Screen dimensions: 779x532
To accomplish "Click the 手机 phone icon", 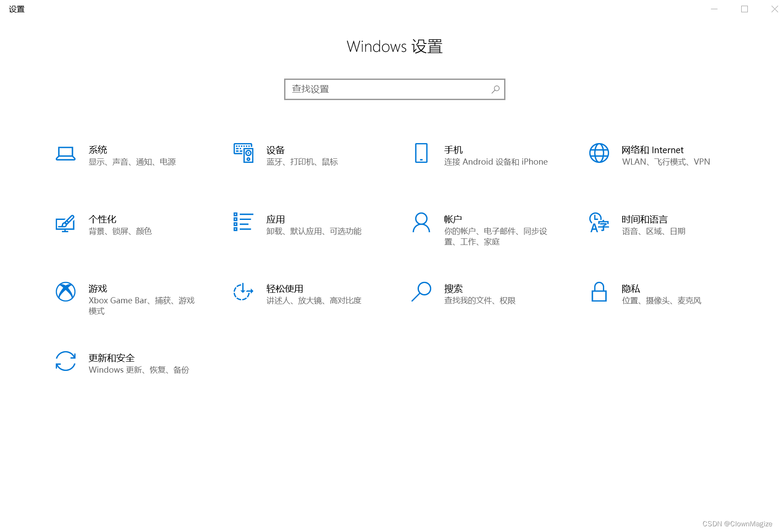I will 421,153.
